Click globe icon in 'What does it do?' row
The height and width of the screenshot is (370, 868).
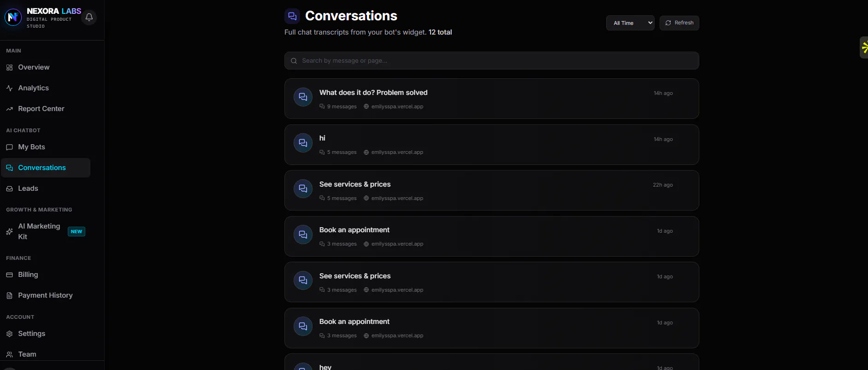366,106
